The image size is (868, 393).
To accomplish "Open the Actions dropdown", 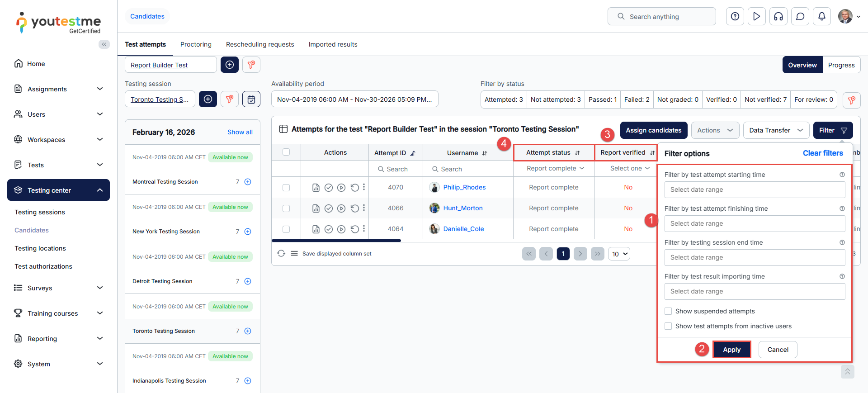I will 715,130.
